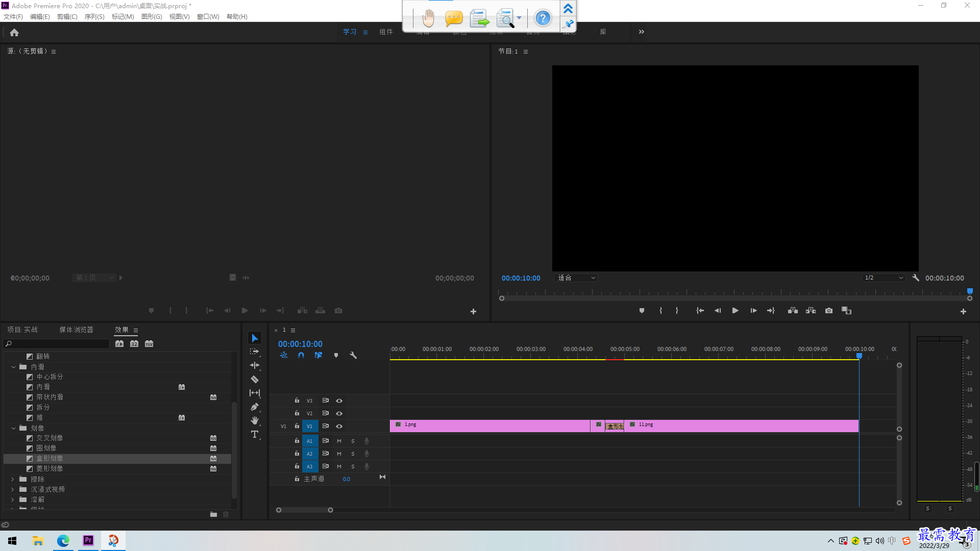Toggle lock on track V3
This screenshot has height=551, width=980.
click(x=297, y=400)
